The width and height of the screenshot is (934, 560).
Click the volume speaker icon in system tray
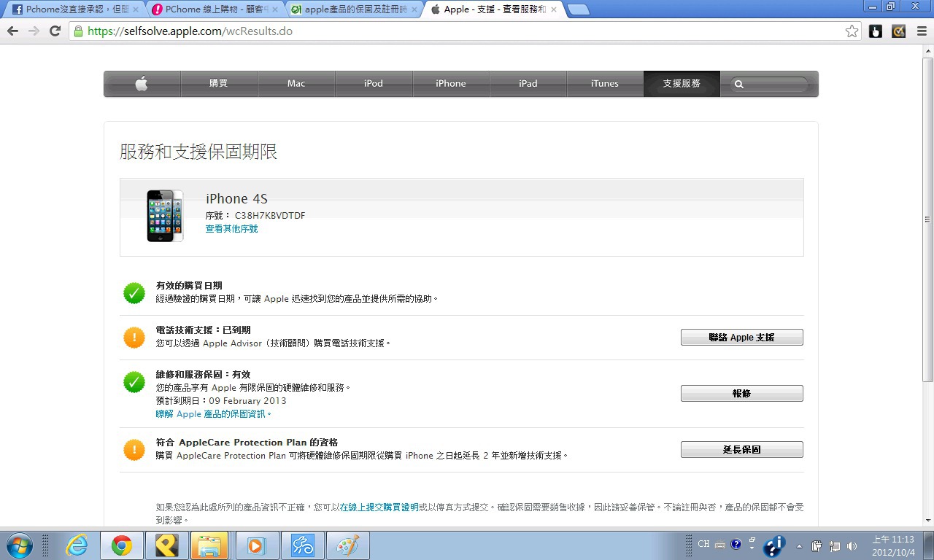click(852, 545)
